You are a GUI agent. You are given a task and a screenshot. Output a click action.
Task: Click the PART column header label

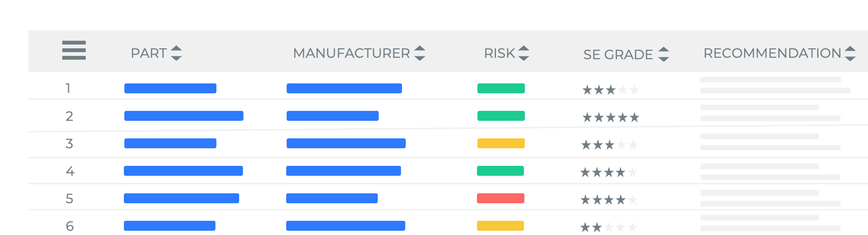149,53
